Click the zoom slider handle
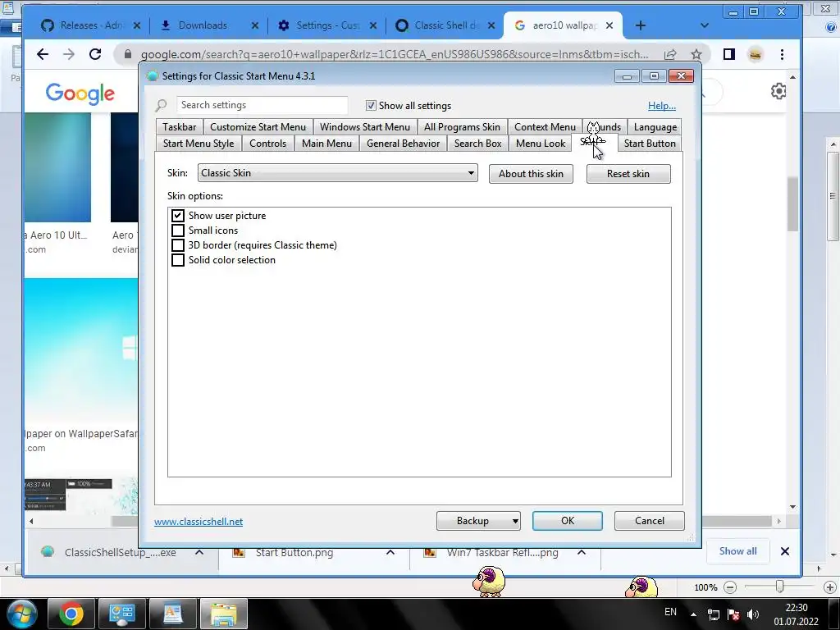This screenshot has width=840, height=630. [x=780, y=587]
